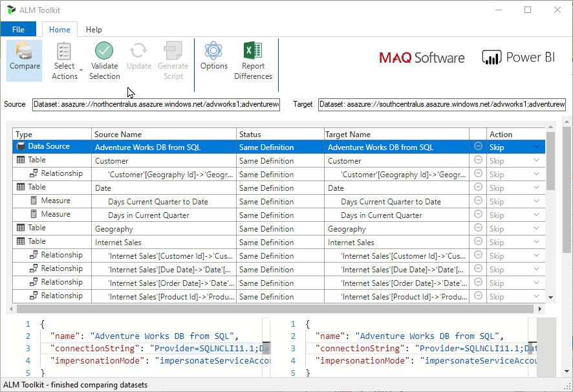Click the Status column header
The image size is (573, 392).
280,134
